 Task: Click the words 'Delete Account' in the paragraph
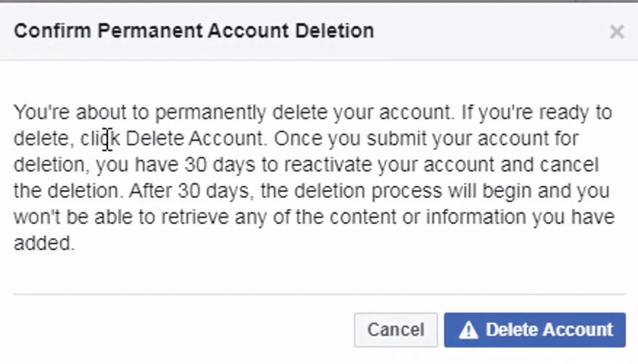click(x=195, y=138)
